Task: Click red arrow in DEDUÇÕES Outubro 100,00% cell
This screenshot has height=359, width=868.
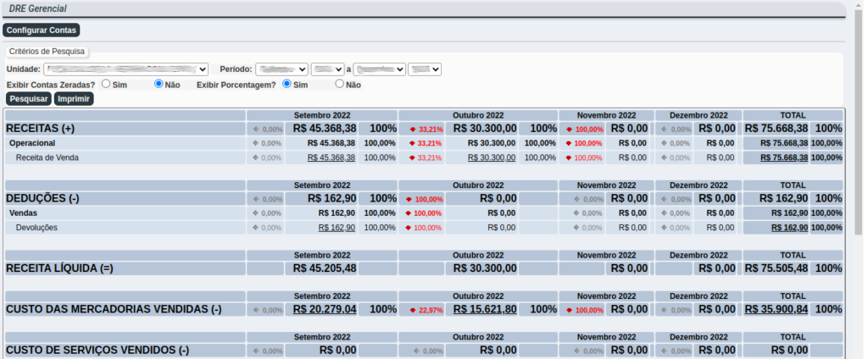Action: click(x=409, y=200)
